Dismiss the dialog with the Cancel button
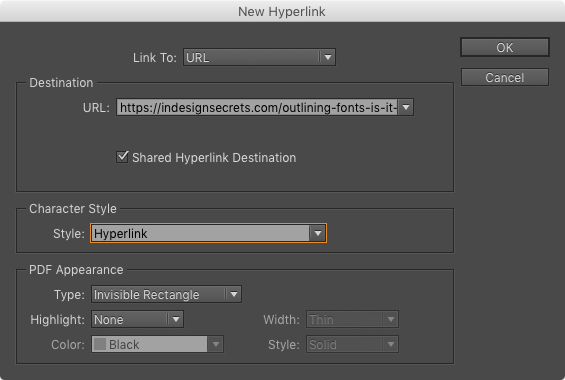 click(x=504, y=77)
